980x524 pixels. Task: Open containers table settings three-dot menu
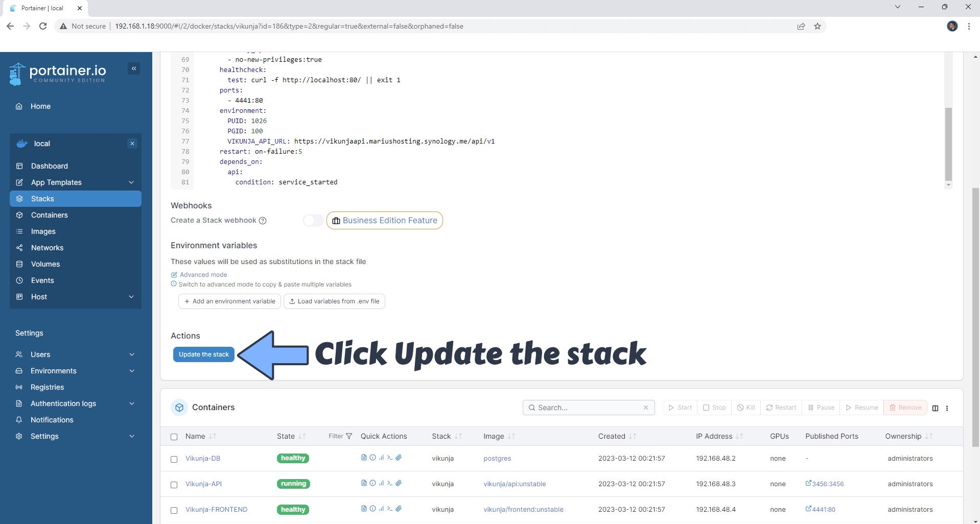pyautogui.click(x=947, y=408)
